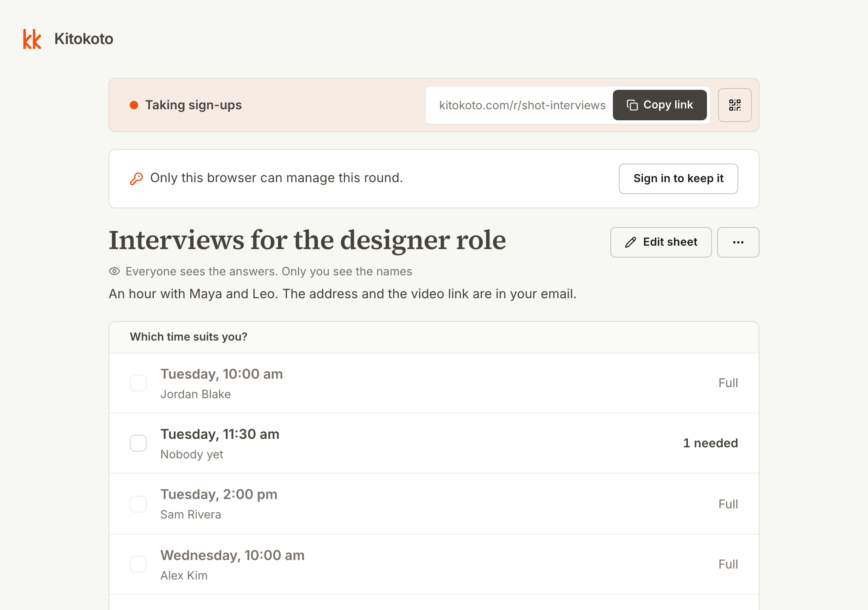This screenshot has height=610, width=868.
Task: Click the 1 needed status
Action: click(x=710, y=443)
